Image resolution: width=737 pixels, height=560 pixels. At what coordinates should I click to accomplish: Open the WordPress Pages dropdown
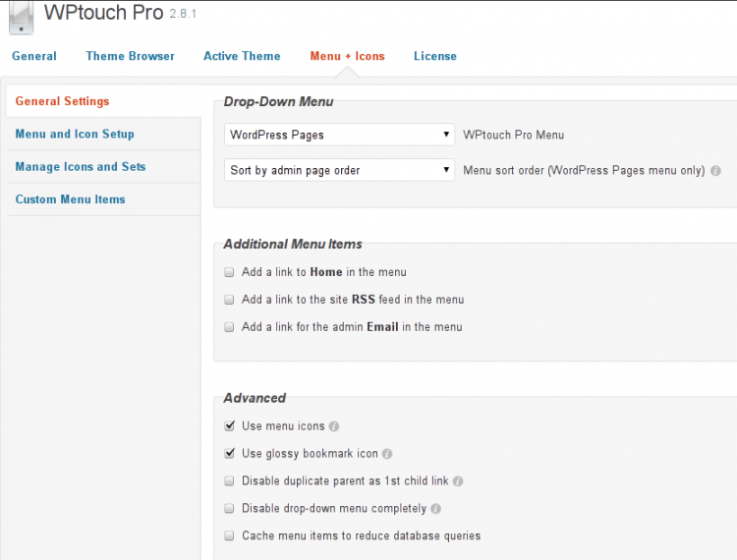coord(339,135)
